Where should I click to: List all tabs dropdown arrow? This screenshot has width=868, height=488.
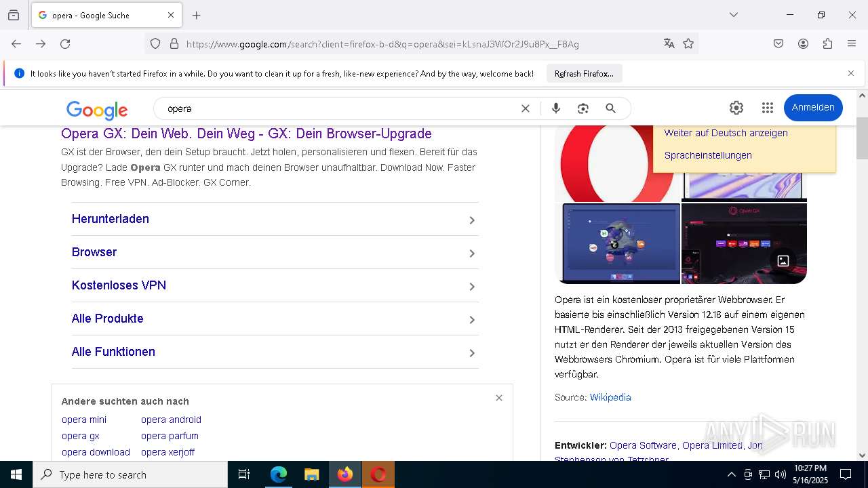click(734, 15)
